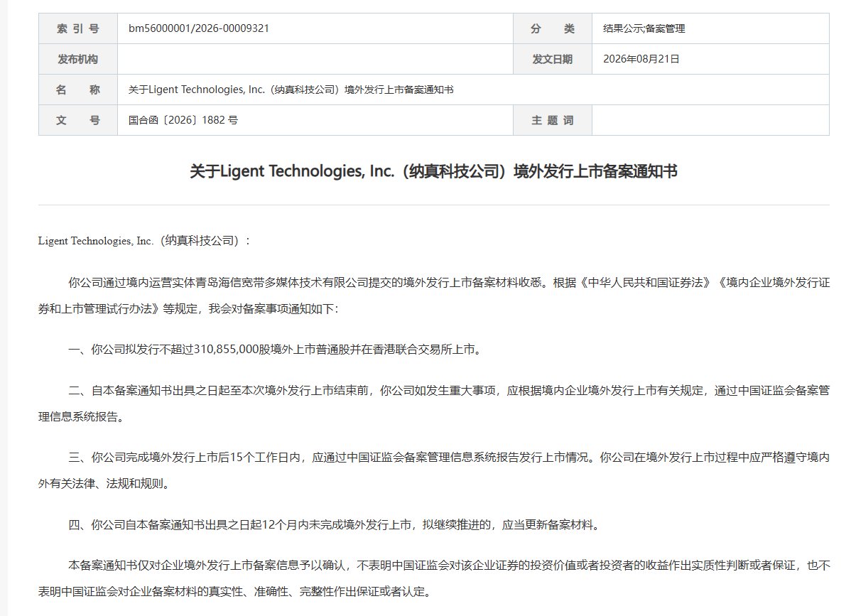851x616 pixels.
Task: Click the 文号 label cell
Action: tap(78, 120)
